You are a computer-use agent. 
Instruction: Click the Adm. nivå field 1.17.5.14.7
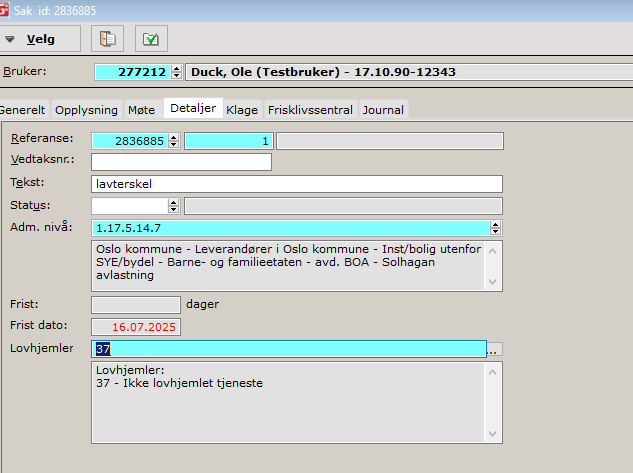(x=291, y=228)
